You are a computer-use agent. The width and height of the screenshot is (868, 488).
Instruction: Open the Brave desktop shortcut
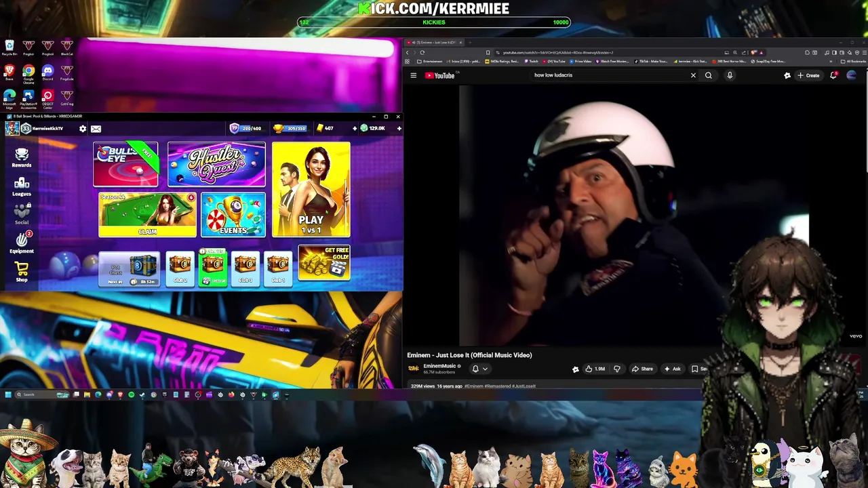pos(9,73)
